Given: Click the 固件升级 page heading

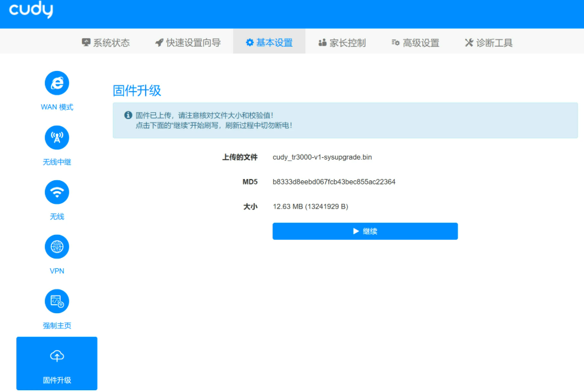Looking at the screenshot, I should click(x=137, y=90).
